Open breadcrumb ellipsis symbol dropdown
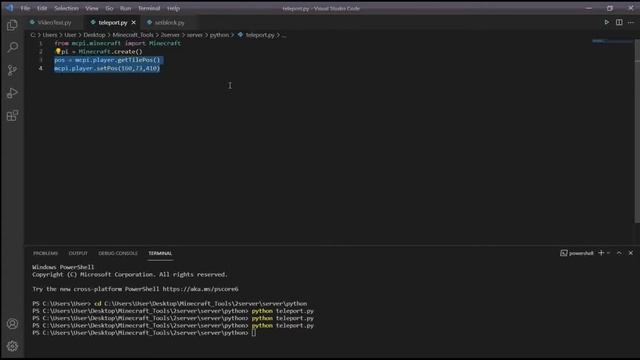The width and height of the screenshot is (640, 360). click(284, 35)
